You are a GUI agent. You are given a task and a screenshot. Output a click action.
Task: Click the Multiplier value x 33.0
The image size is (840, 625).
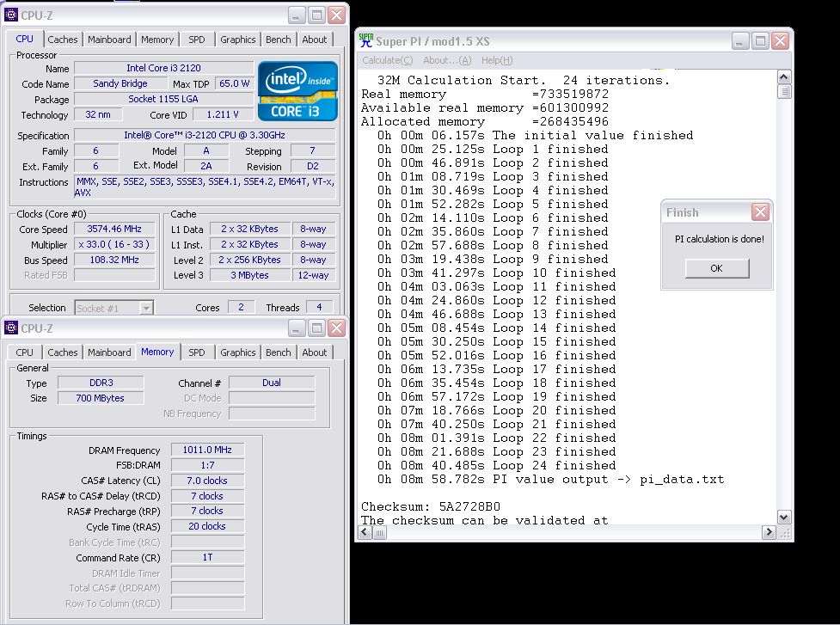click(x=114, y=244)
